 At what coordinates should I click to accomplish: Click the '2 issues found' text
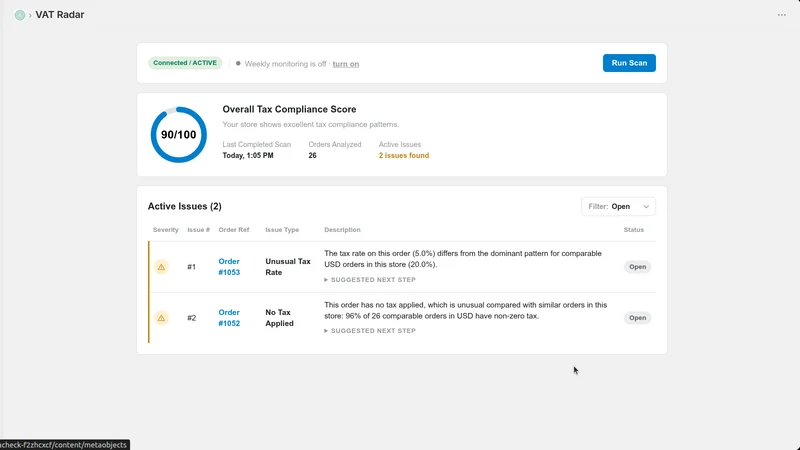[x=404, y=156]
